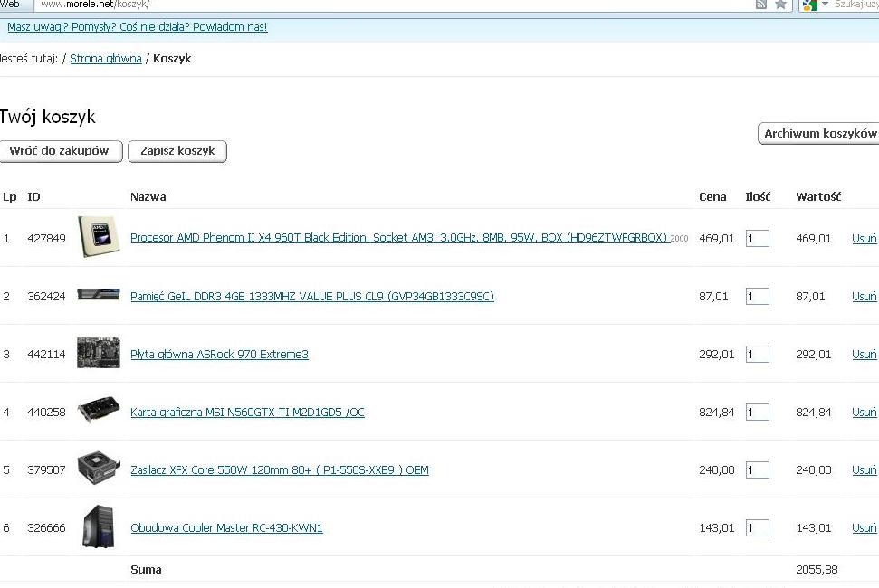Open 'Archiwum koszyków' button

click(819, 133)
